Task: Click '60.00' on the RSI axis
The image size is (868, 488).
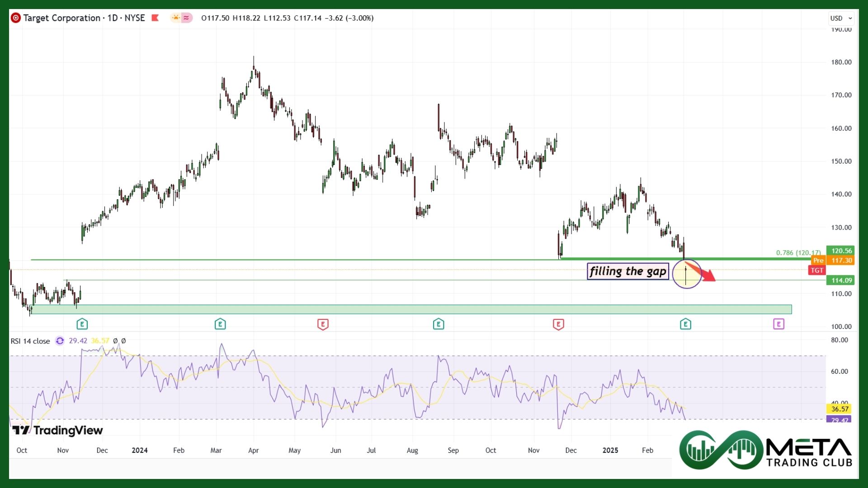Action: [840, 371]
